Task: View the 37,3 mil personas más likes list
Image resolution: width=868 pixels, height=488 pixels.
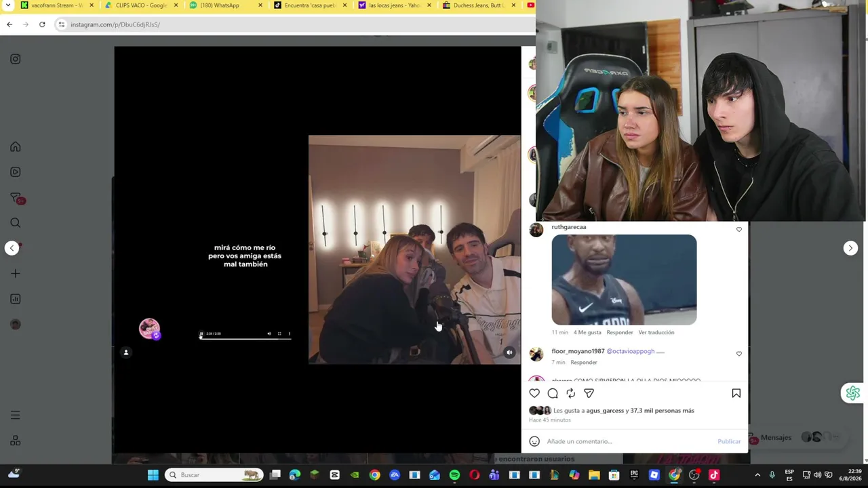Action: click(x=663, y=411)
